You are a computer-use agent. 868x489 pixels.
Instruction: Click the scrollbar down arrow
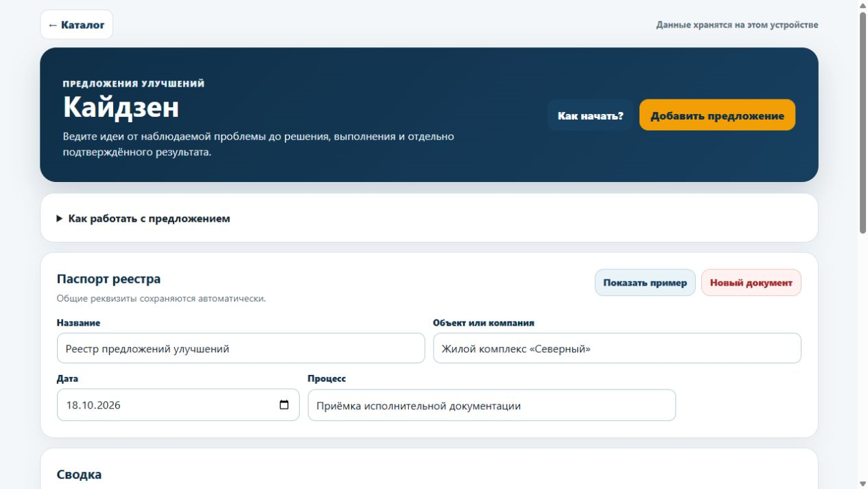click(x=863, y=484)
